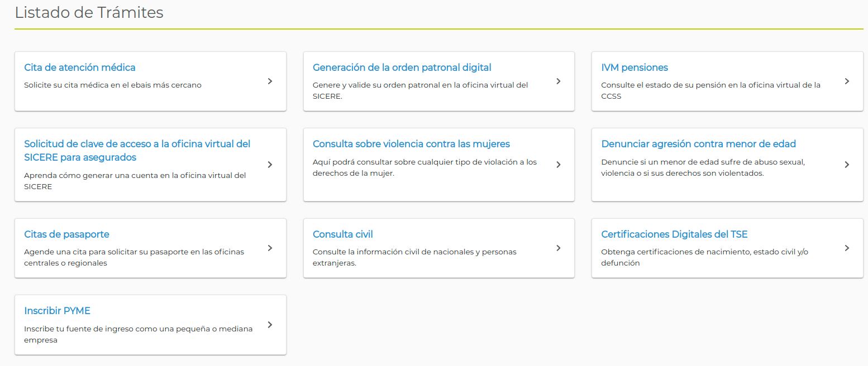Click the chevron on Inscribir PYME card
Image resolution: width=868 pixels, height=366 pixels.
[x=270, y=325]
